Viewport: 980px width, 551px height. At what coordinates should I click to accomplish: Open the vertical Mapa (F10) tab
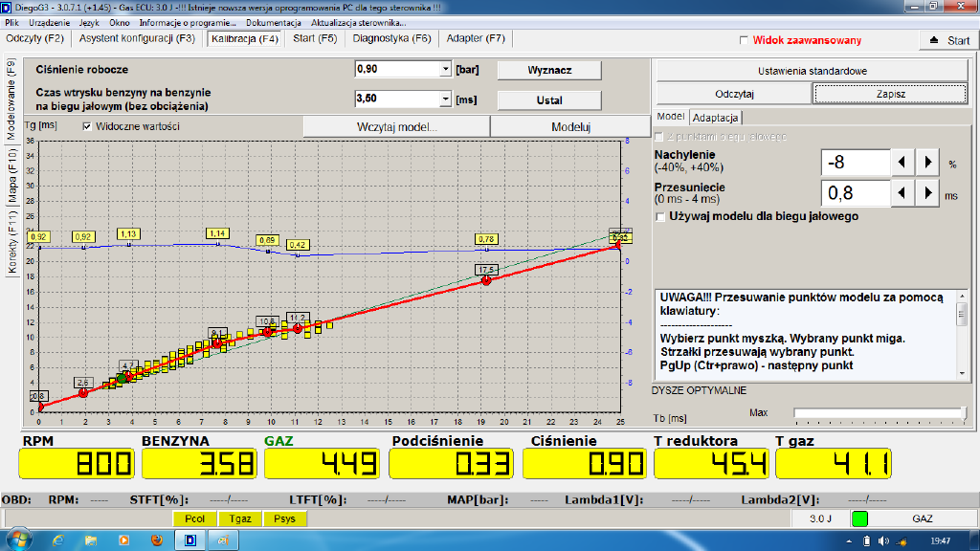click(x=11, y=176)
